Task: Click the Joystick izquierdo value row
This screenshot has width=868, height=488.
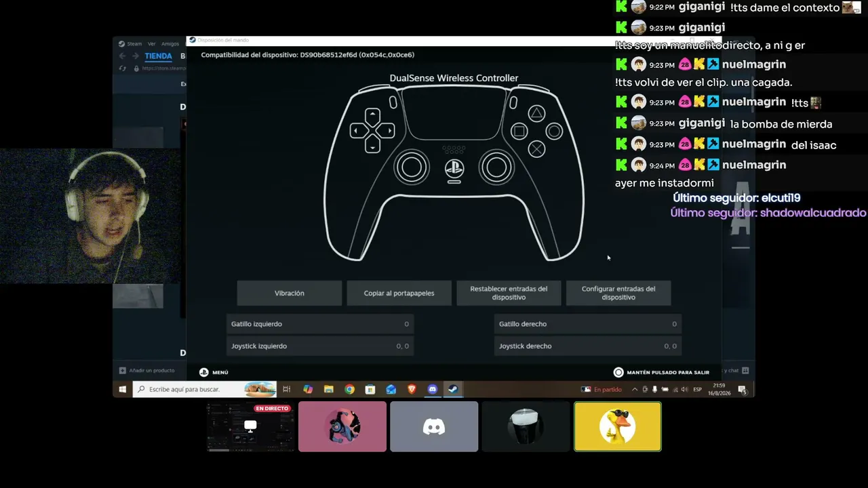Action: [320, 346]
